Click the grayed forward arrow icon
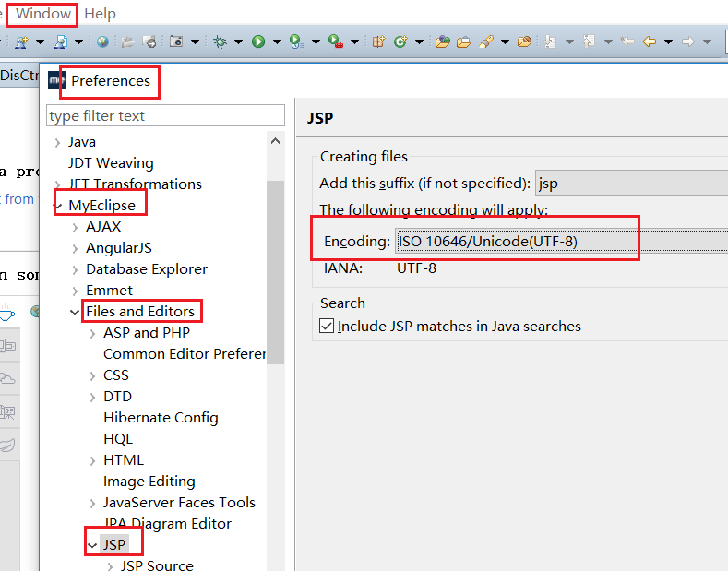 (687, 42)
